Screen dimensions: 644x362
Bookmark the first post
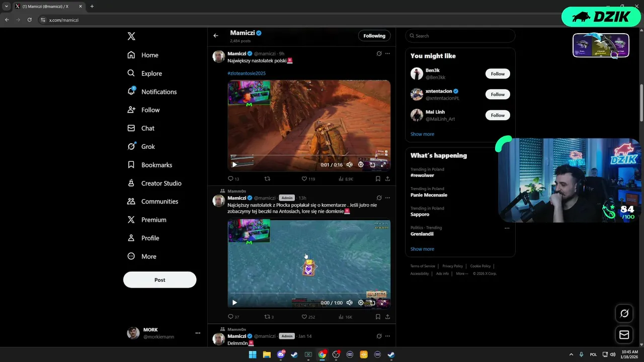point(378,178)
